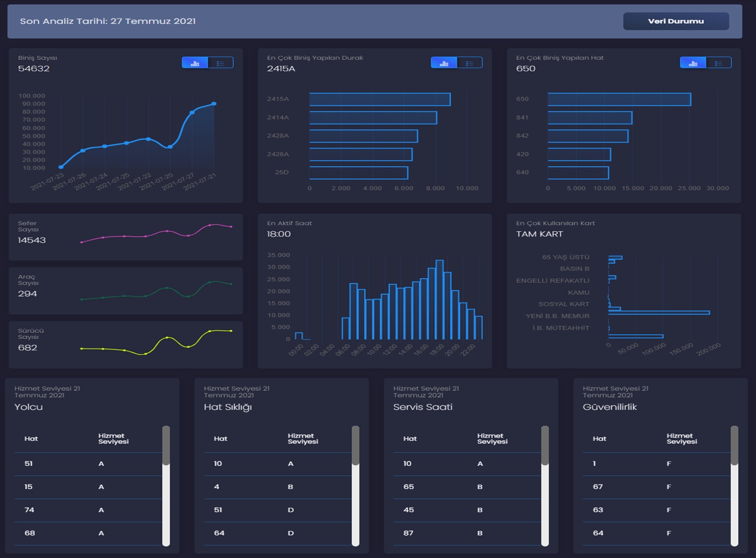
Task: Select chart icon in En Çok Biniş Yapılan Hat
Action: 693,63
